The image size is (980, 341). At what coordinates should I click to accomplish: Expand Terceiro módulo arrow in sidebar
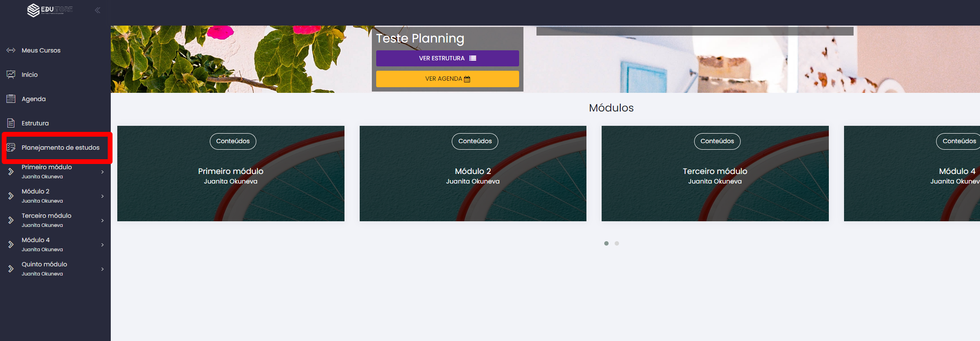103,220
